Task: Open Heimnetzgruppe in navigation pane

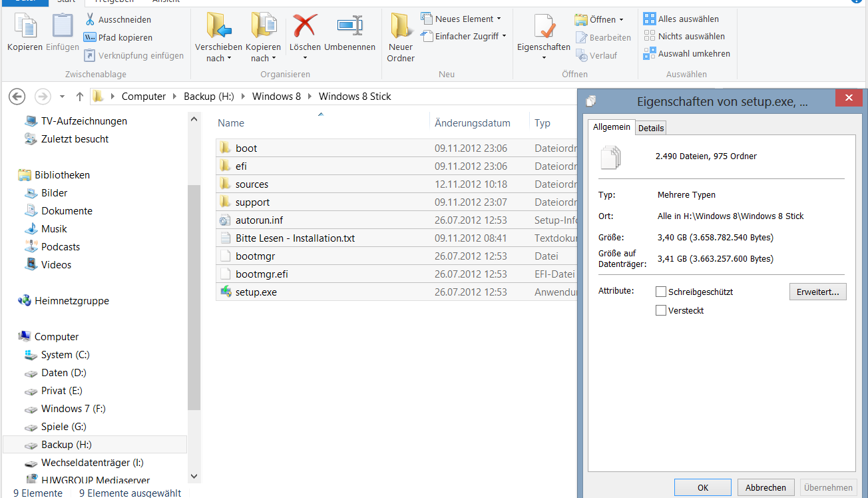Action: (64, 301)
